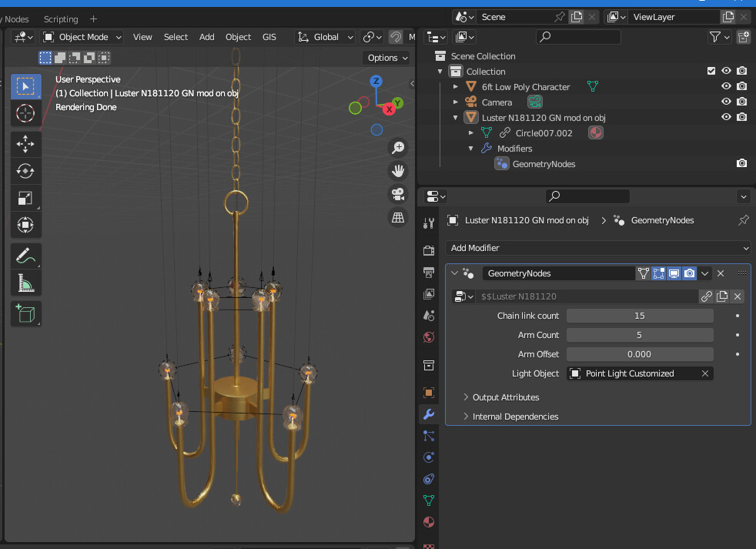Click the red X axis gizmo
The height and width of the screenshot is (549, 756).
click(x=389, y=109)
